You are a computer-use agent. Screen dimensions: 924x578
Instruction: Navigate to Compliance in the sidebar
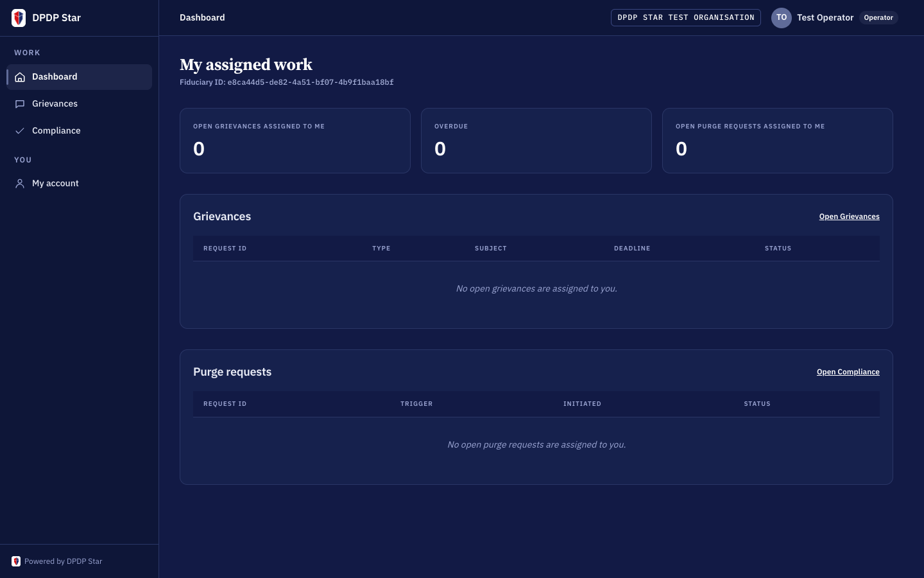(x=80, y=131)
